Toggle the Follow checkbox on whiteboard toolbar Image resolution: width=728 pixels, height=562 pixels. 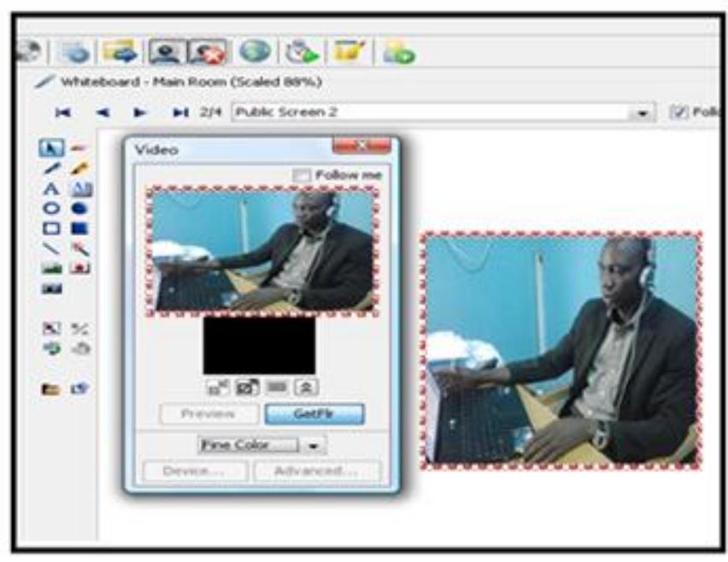tap(678, 112)
